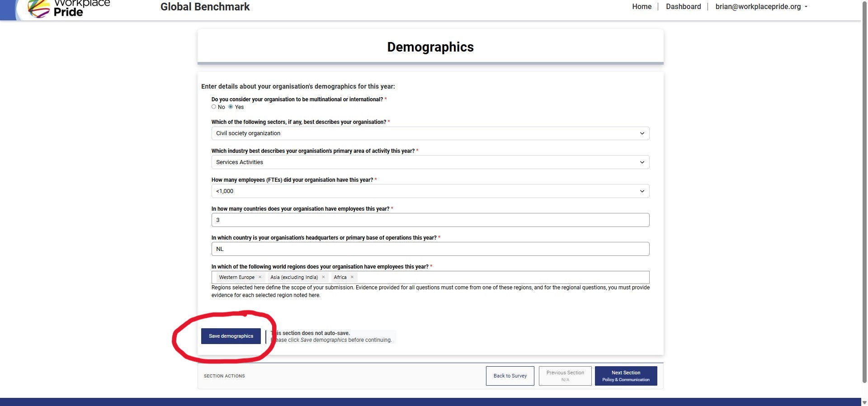Click the headquarters country field showing NL

point(430,249)
